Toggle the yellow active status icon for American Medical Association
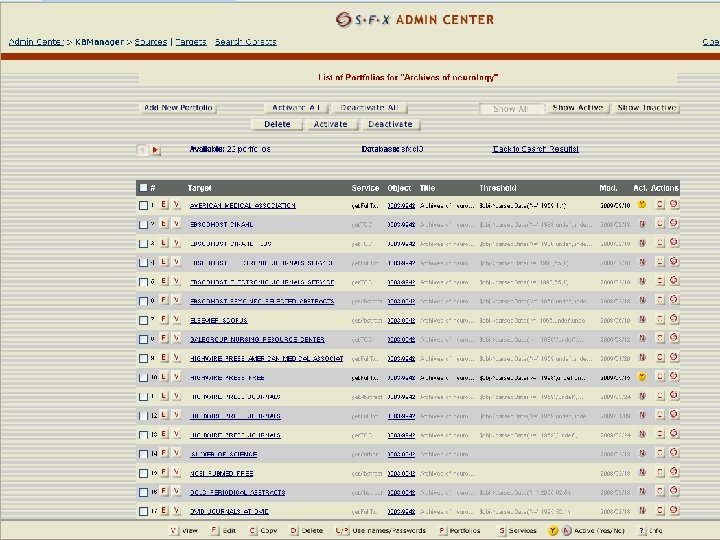This screenshot has width=720, height=540. (x=642, y=205)
